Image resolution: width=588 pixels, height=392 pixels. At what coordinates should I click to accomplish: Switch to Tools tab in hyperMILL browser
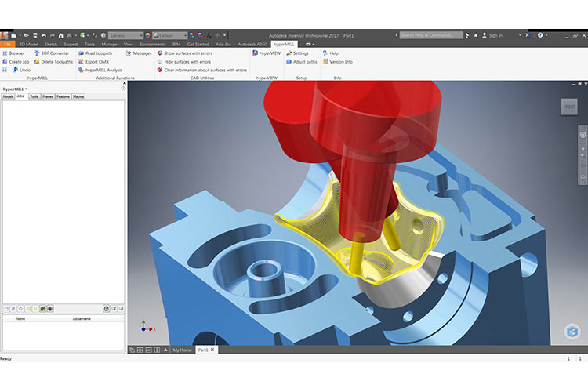(34, 96)
